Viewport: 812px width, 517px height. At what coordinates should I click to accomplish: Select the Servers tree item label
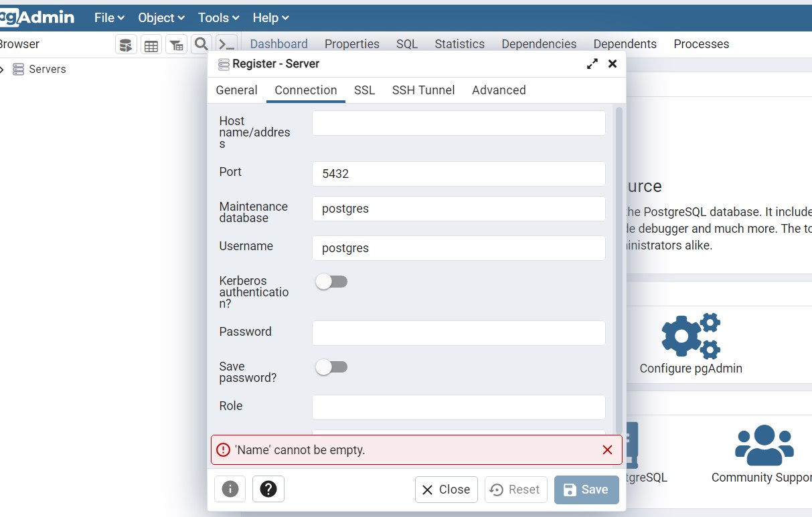(x=48, y=69)
